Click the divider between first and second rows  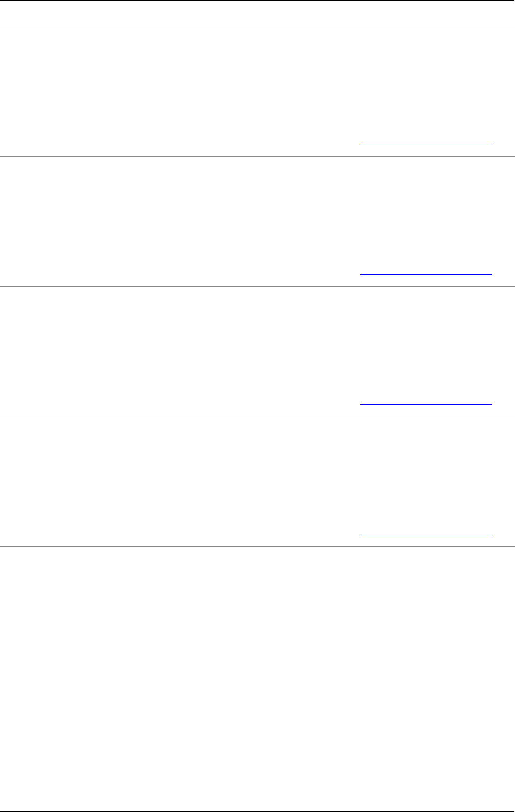257,157
